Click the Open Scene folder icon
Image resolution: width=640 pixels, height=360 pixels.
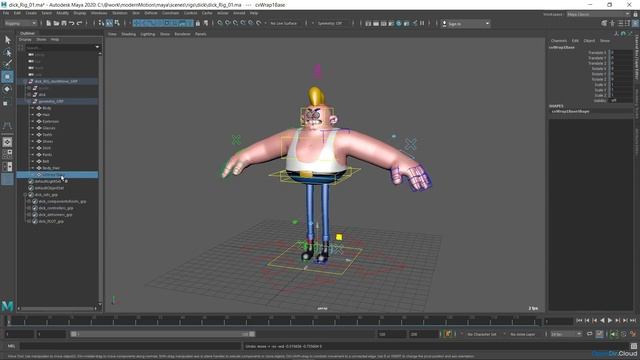(56, 23)
